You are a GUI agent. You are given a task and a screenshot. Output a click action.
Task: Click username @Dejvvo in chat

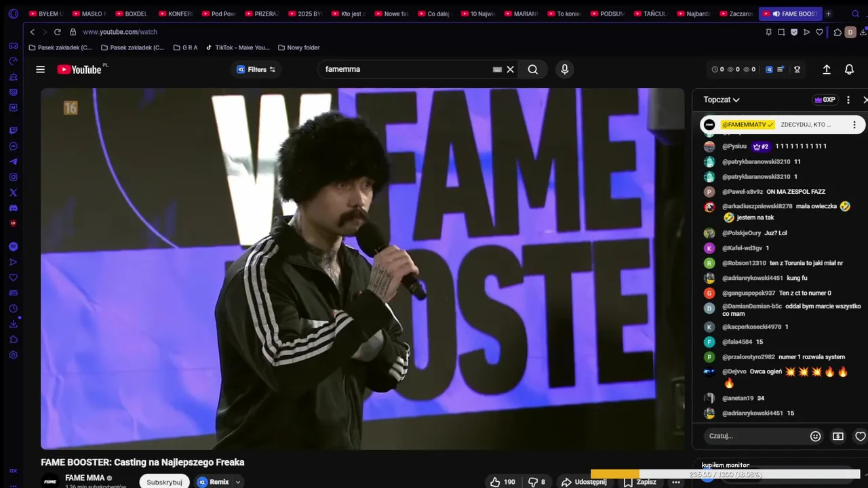[x=734, y=371]
